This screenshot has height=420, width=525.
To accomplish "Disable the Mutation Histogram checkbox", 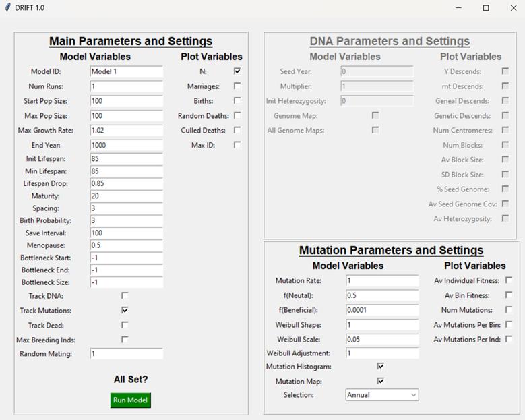I will pos(381,366).
